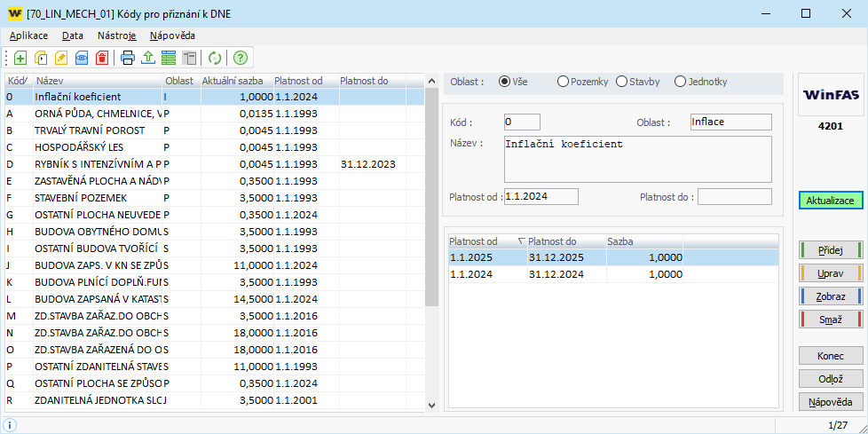Click the 1/27 record counter

838,425
